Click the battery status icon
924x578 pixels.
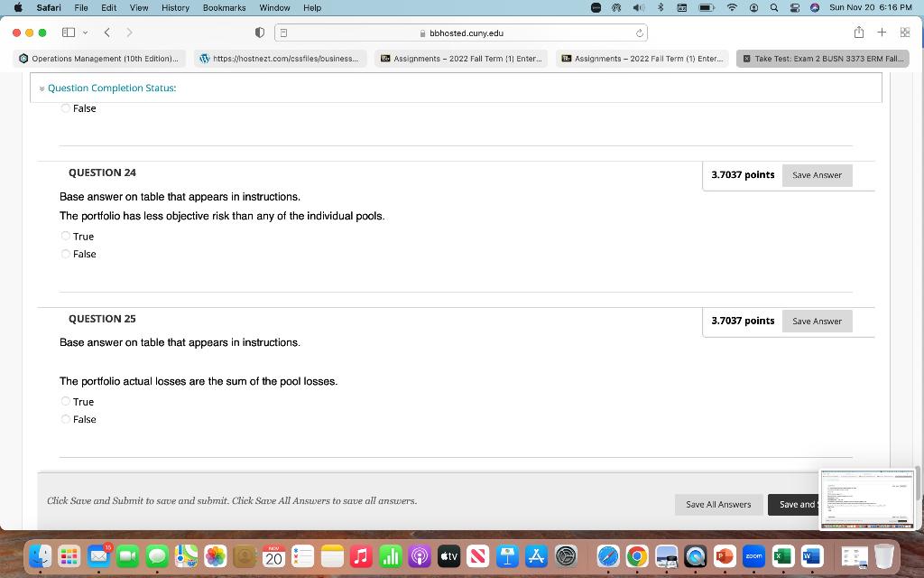point(706,7)
